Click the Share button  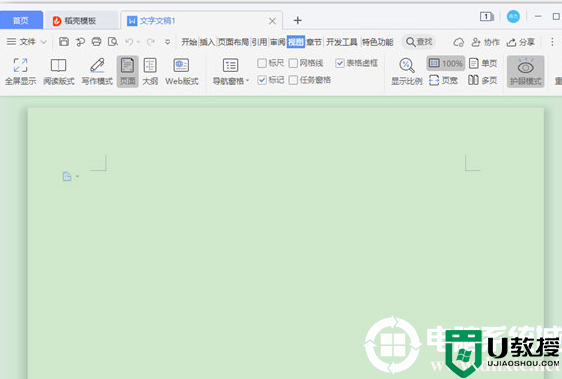coord(521,42)
